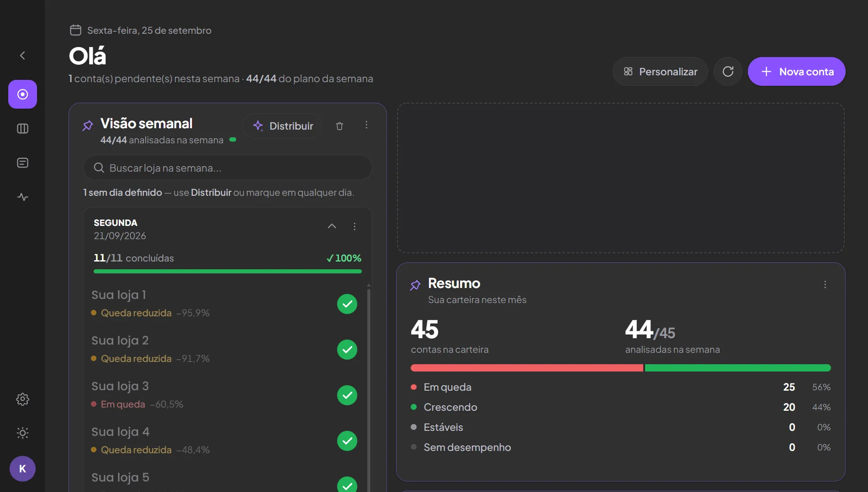This screenshot has width=868, height=492.
Task: Open the notes list icon in the sidebar
Action: 22,163
